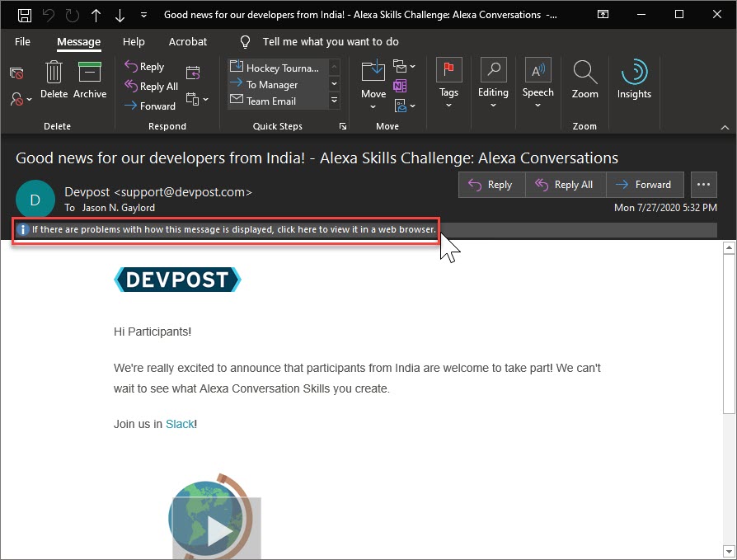The image size is (737, 560).
Task: Open the Help tab
Action: (x=134, y=41)
